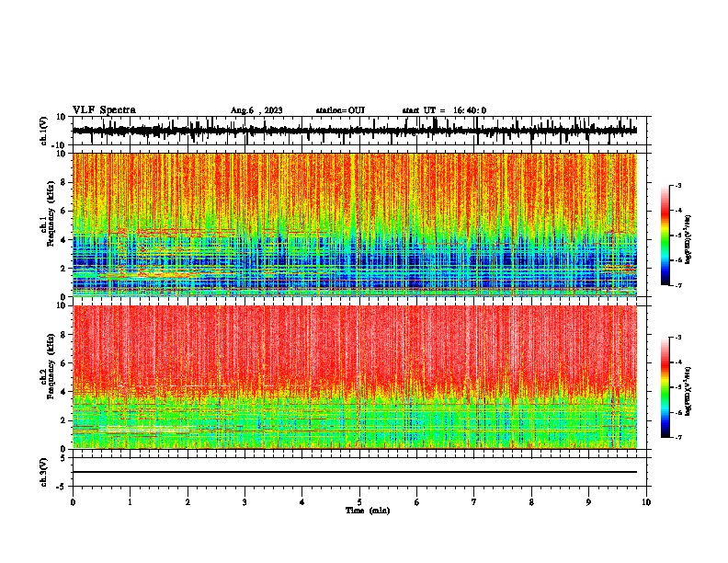The image size is (728, 563).
Task: Click the ch.1 spectrogram color bar
Action: coord(665,236)
